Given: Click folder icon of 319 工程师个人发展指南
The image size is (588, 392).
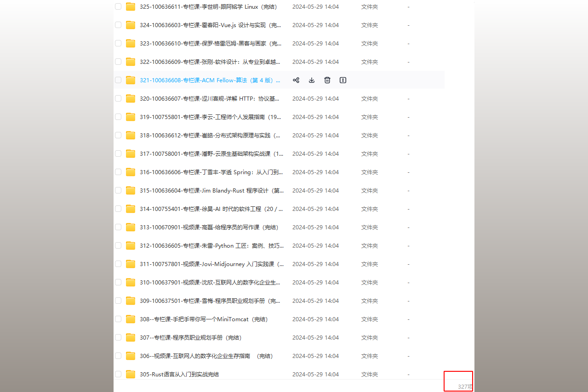Looking at the screenshot, I should point(131,117).
